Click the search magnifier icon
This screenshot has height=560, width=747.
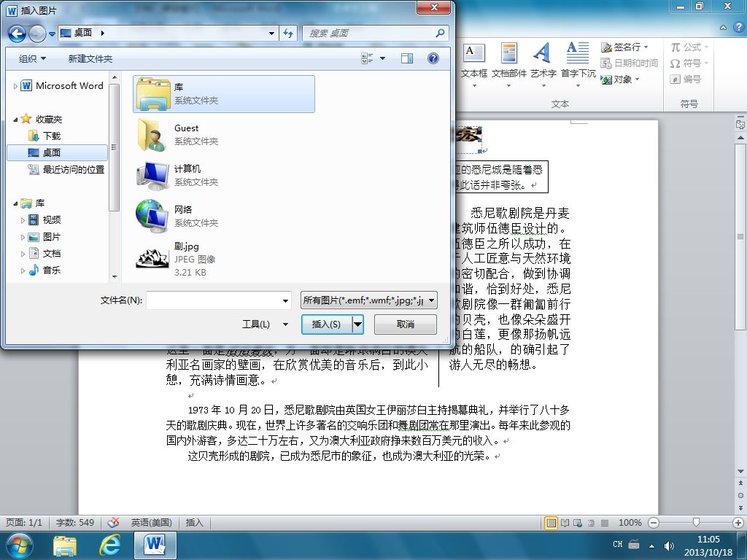pos(440,33)
